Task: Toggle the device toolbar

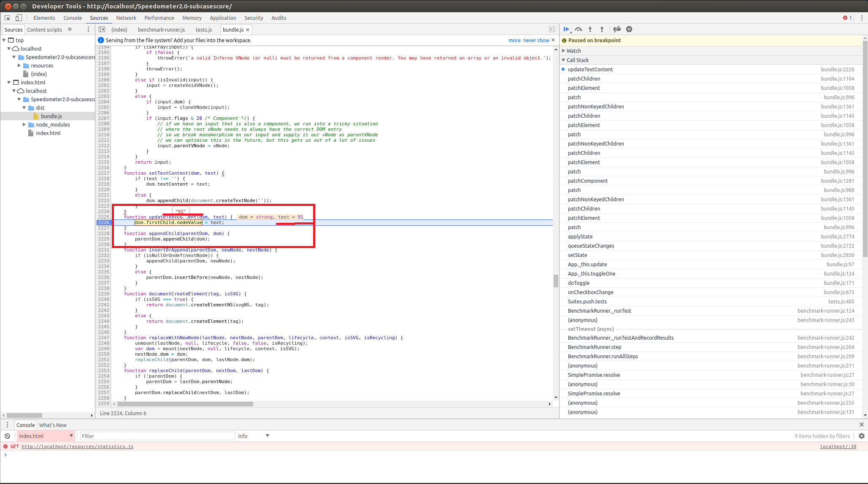Action: 18,18
